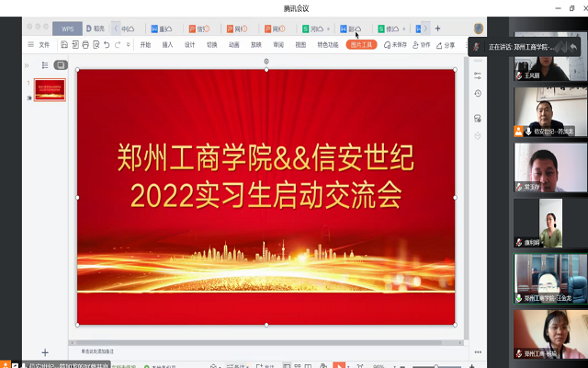Click microphone icon on 信安世纪 tile
Screen dimensions: 588x368
528,131
